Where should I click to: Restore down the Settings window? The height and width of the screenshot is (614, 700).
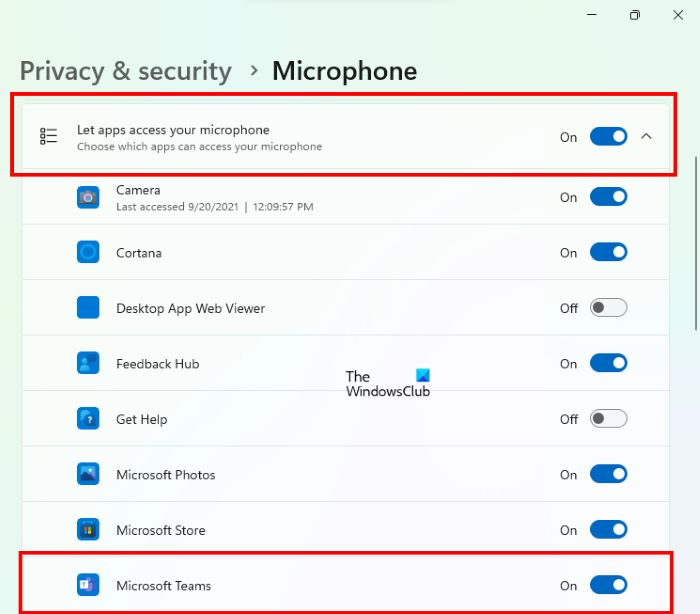coord(634,15)
